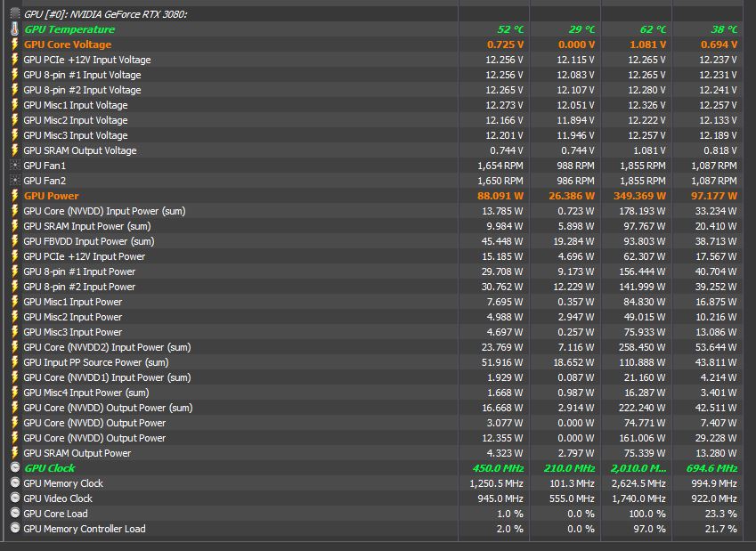This screenshot has width=756, height=551.
Task: Select the GPU Video Clock sensor row
Action: 374,498
